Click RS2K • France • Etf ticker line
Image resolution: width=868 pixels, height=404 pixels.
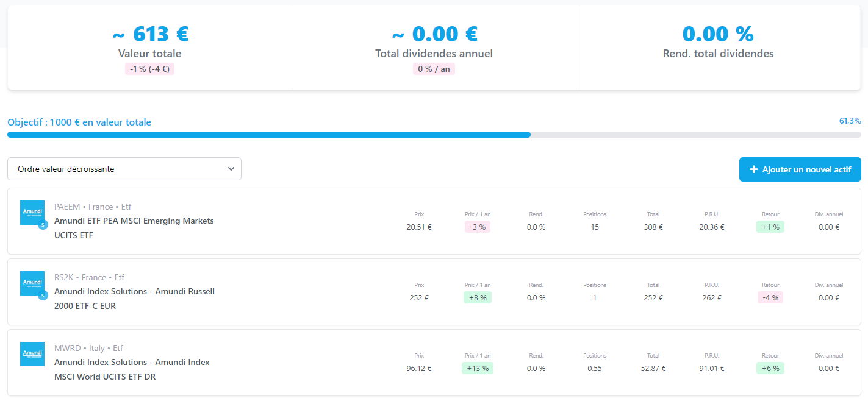pyautogui.click(x=89, y=277)
